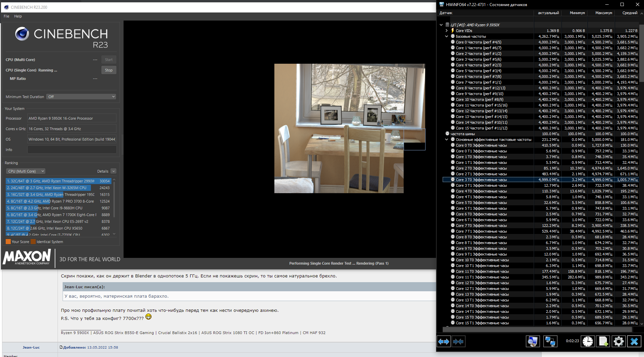
Task: Click the clock icon beside частота шины
Action: [447, 133]
